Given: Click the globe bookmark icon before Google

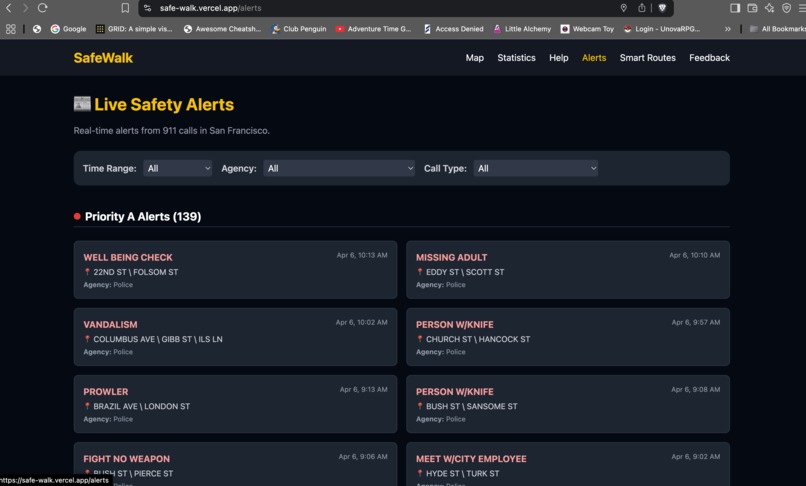Looking at the screenshot, I should pyautogui.click(x=36, y=29).
